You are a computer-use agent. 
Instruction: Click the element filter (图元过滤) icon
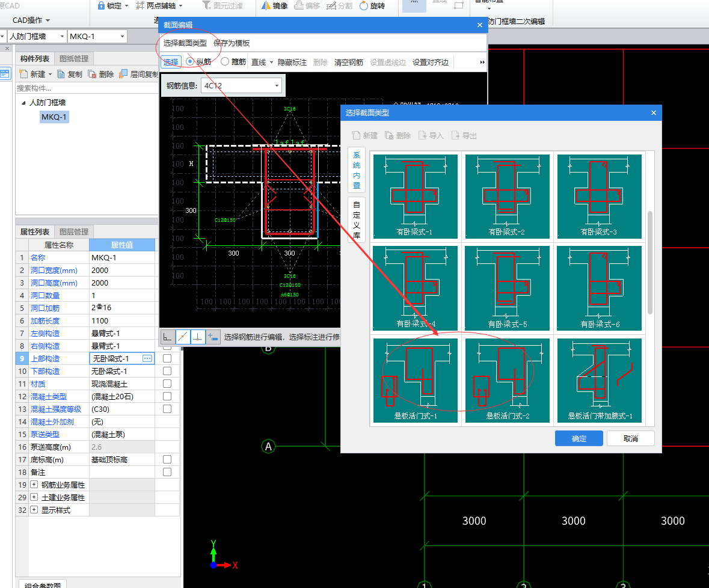206,5
